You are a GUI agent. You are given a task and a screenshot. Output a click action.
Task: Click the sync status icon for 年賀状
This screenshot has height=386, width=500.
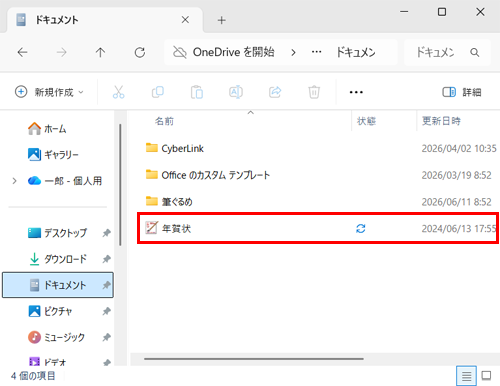click(361, 228)
